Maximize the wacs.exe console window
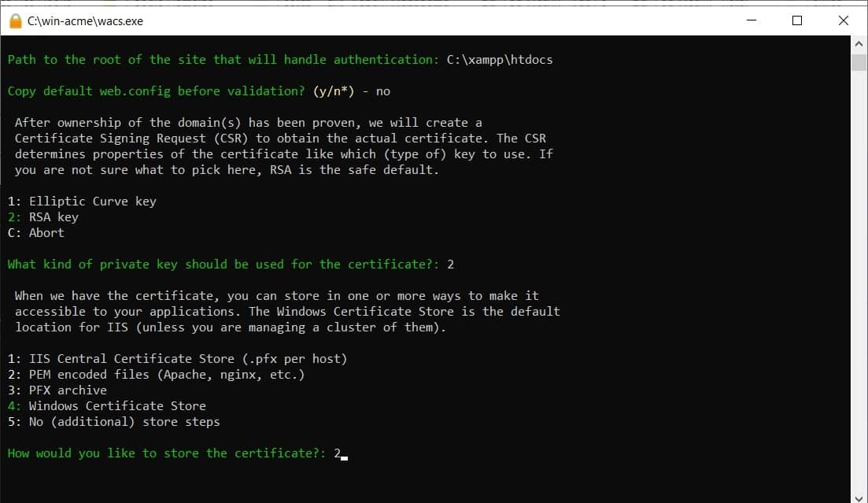The height and width of the screenshot is (503, 868). click(797, 21)
